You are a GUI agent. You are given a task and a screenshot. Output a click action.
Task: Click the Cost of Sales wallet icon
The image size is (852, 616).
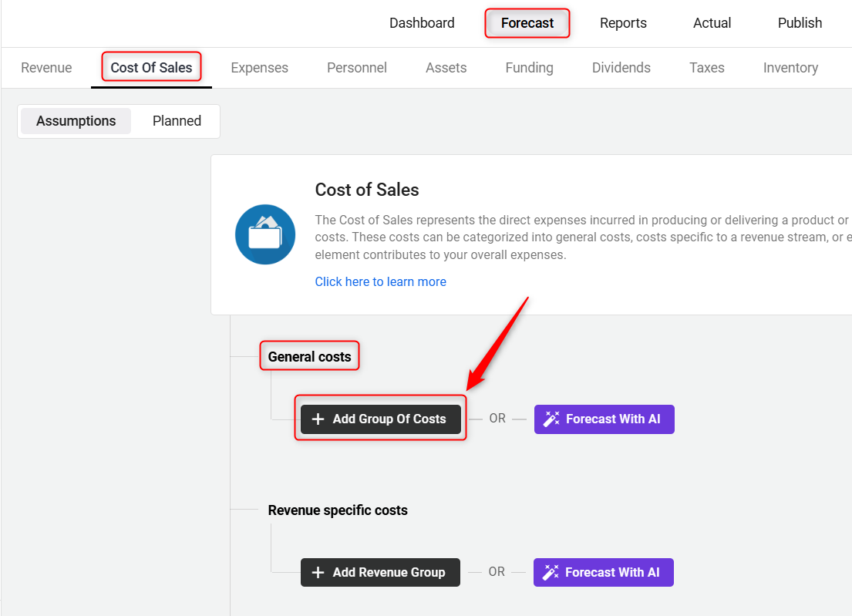click(265, 234)
